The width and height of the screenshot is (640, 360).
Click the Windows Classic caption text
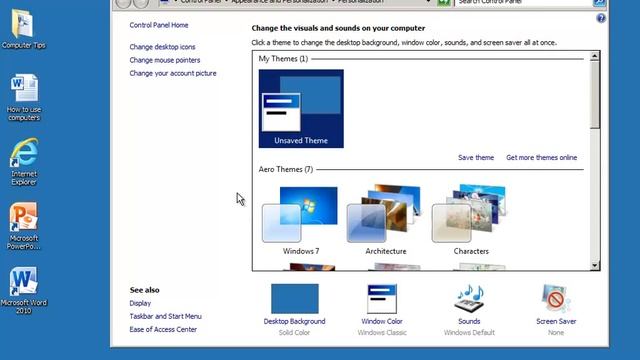(x=382, y=333)
